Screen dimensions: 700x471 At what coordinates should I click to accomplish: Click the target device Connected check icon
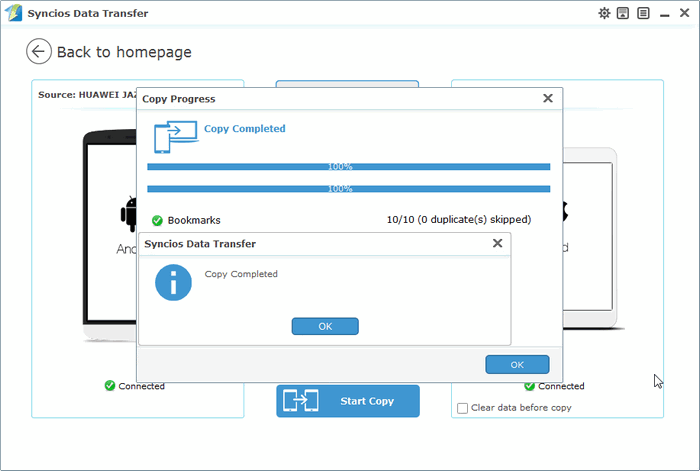[529, 386]
